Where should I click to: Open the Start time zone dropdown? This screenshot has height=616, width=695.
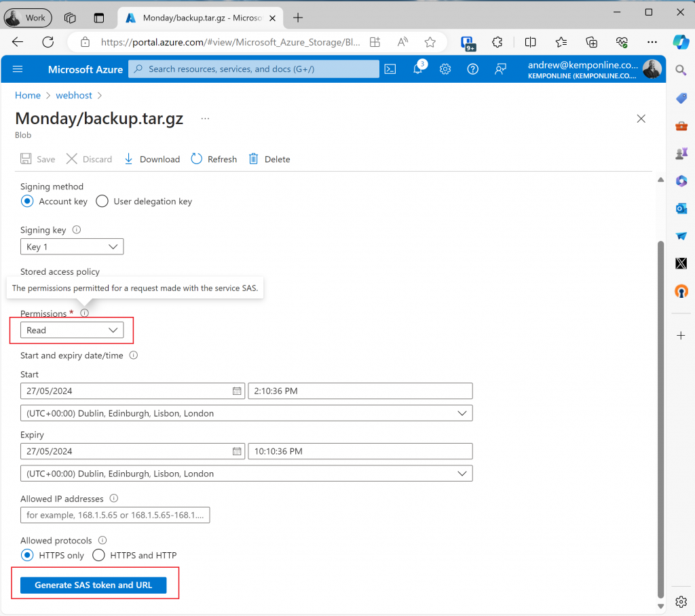tap(246, 413)
